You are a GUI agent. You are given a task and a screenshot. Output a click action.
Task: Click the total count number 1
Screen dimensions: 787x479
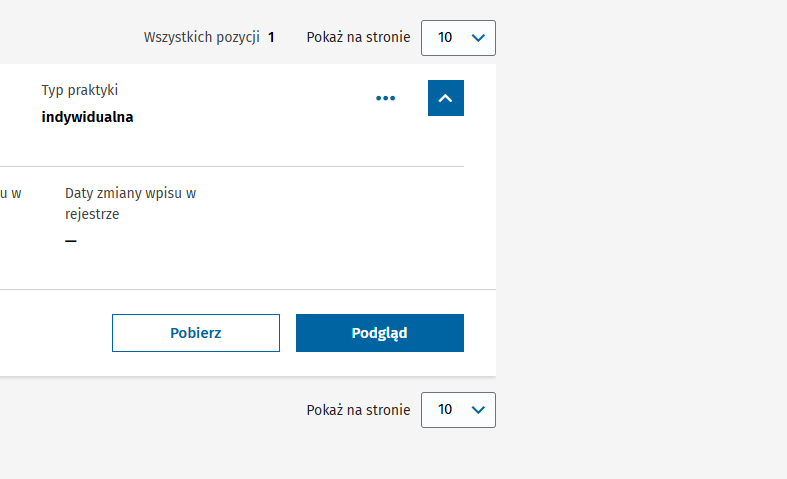tap(271, 38)
